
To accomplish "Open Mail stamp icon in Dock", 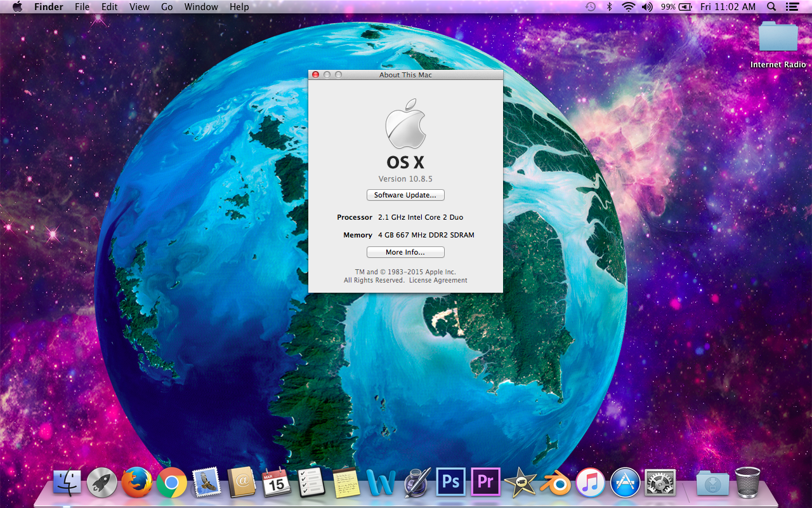I will (x=206, y=483).
